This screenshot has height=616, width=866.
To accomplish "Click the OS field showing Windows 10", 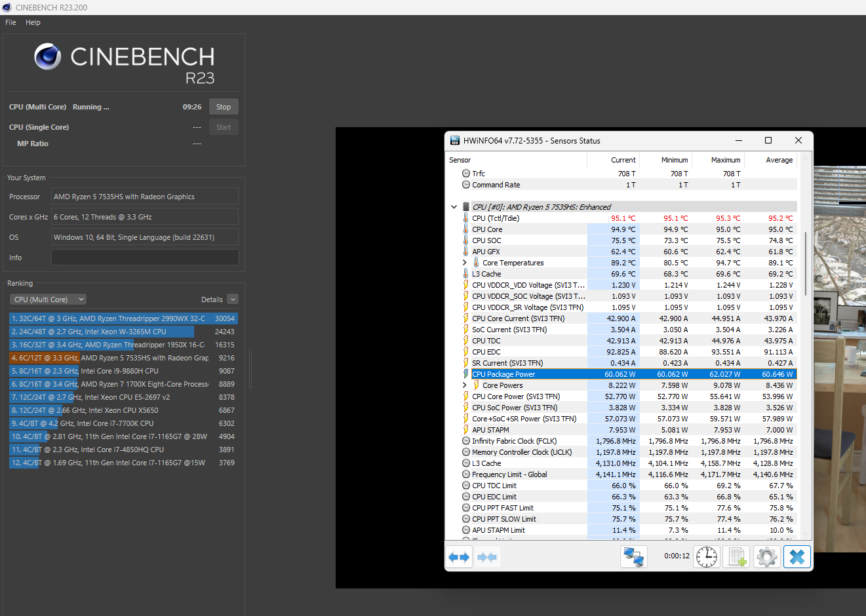I will (x=145, y=237).
